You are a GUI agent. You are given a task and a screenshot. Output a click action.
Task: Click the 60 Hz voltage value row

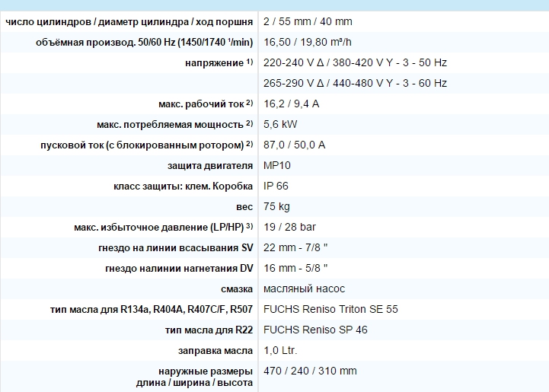355,84
